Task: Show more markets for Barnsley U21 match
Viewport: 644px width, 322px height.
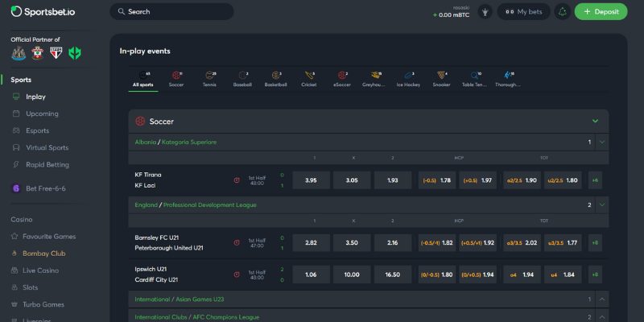Action: pyautogui.click(x=595, y=243)
